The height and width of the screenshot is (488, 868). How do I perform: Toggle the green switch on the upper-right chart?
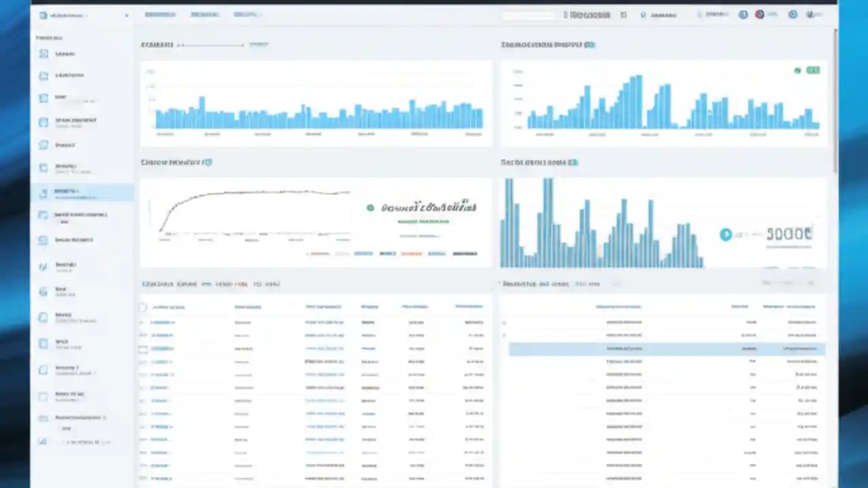(813, 70)
